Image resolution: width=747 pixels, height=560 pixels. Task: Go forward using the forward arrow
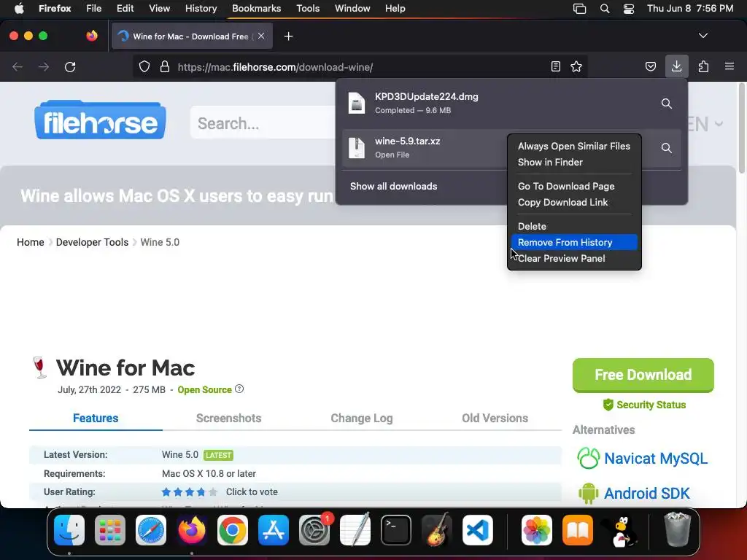pos(44,66)
